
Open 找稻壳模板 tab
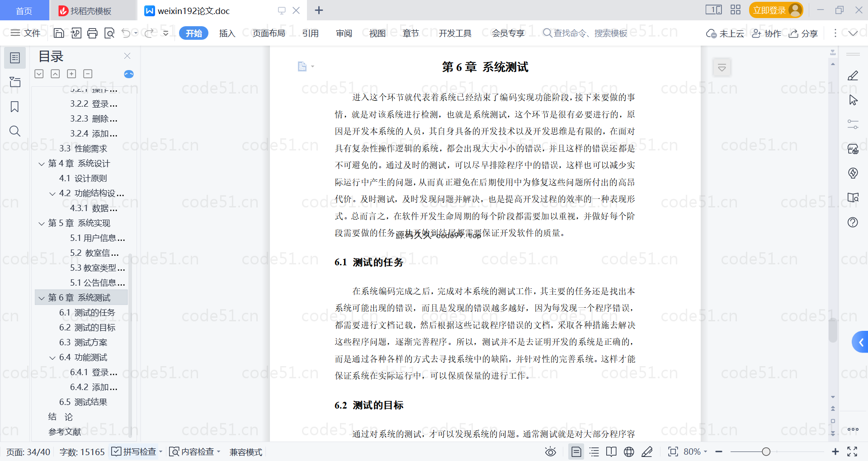click(93, 10)
